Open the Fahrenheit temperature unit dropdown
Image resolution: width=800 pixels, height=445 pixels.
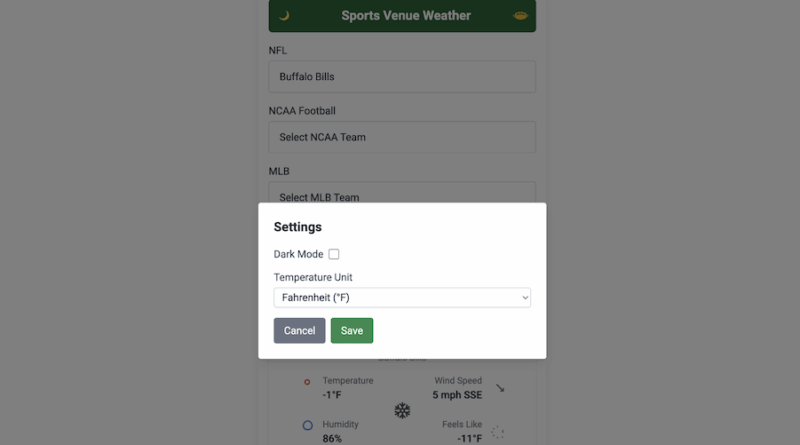click(x=402, y=298)
